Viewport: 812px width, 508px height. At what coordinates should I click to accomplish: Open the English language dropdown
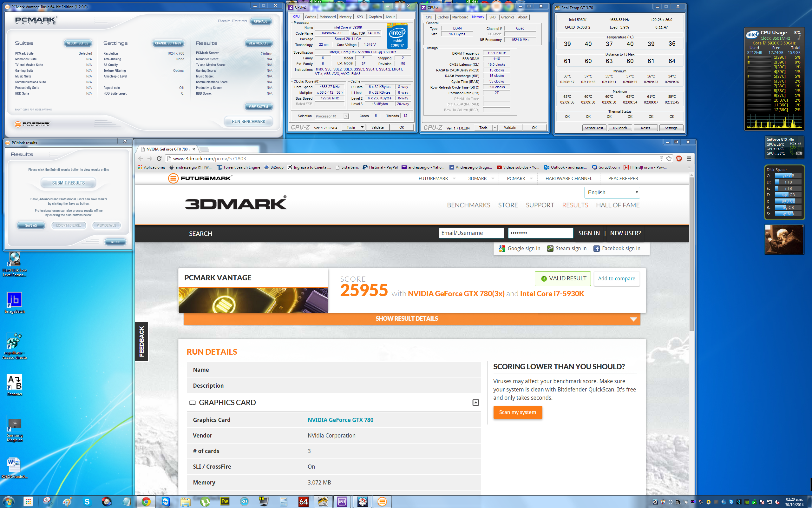612,192
